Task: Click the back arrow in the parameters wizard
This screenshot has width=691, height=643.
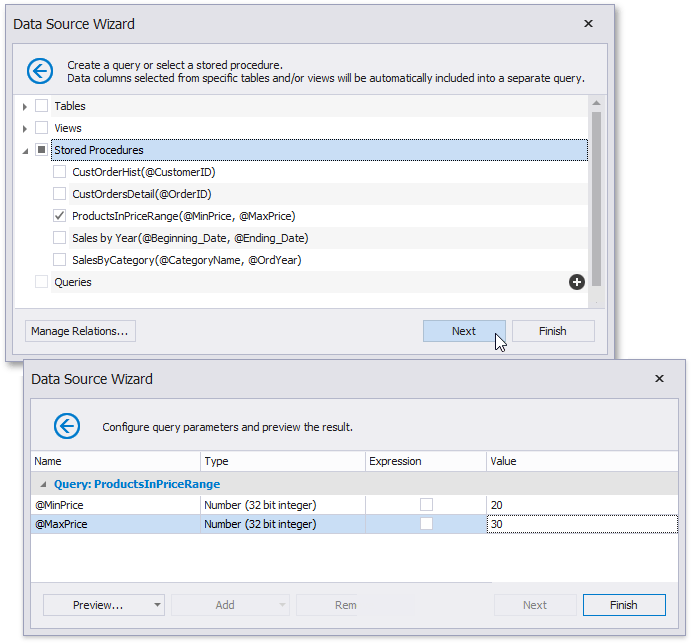Action: click(x=67, y=426)
